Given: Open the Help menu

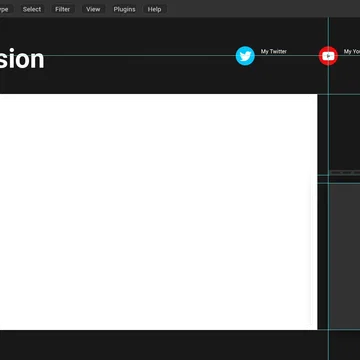Looking at the screenshot, I should (x=154, y=9).
